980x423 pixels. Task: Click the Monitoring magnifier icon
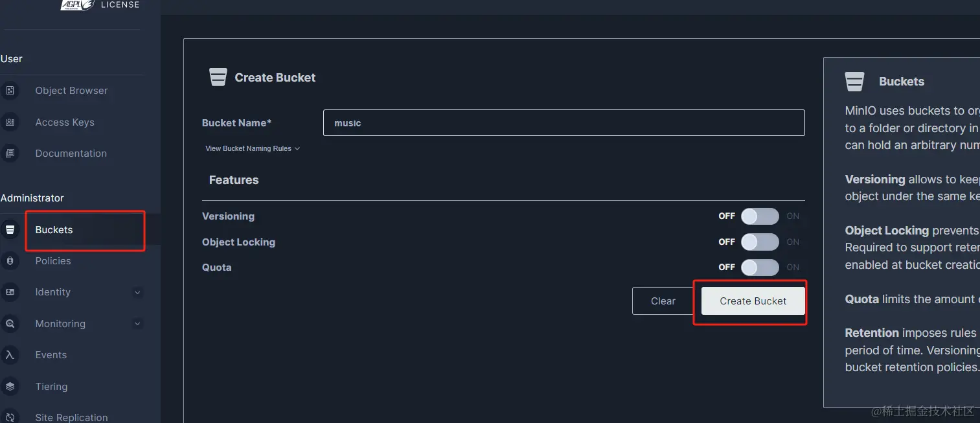click(12, 323)
